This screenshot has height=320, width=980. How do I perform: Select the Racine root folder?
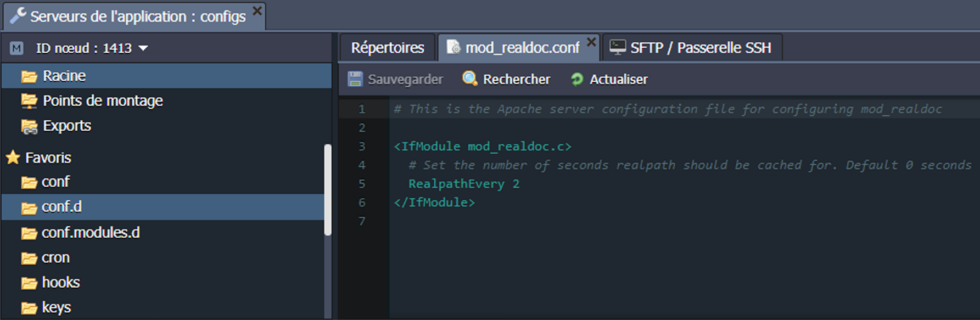coord(64,76)
